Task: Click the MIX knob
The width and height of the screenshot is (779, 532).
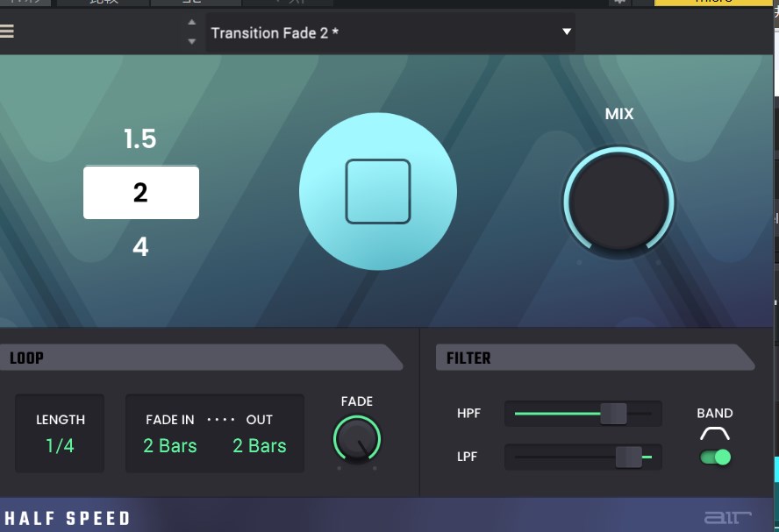Action: pos(618,202)
